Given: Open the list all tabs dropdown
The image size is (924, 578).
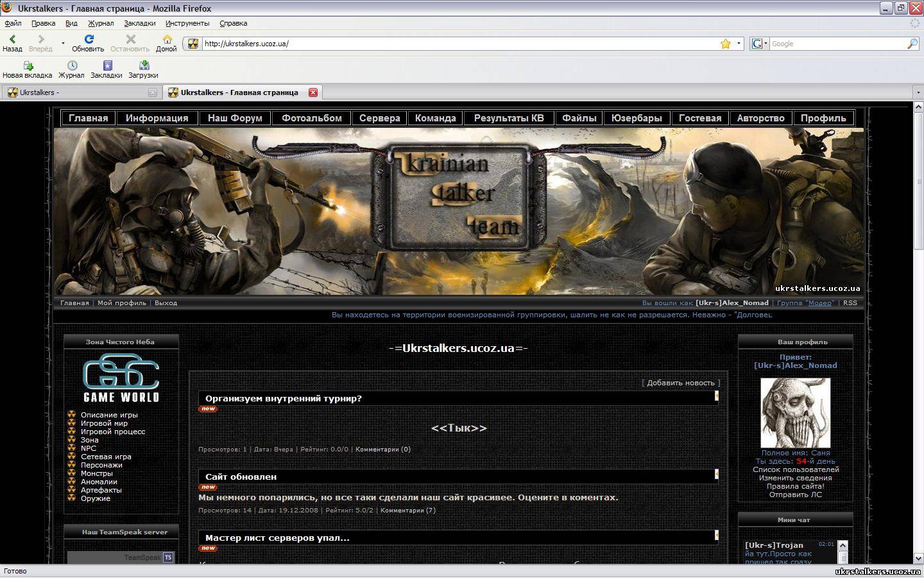Looking at the screenshot, I should (918, 92).
